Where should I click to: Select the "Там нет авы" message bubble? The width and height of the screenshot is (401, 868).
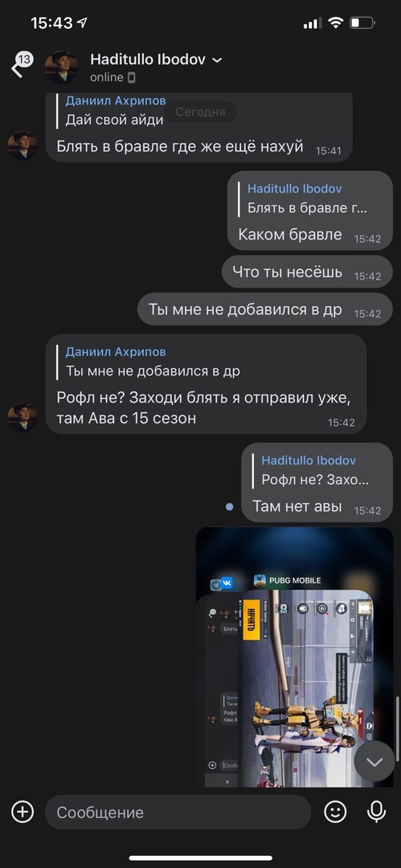point(317,483)
